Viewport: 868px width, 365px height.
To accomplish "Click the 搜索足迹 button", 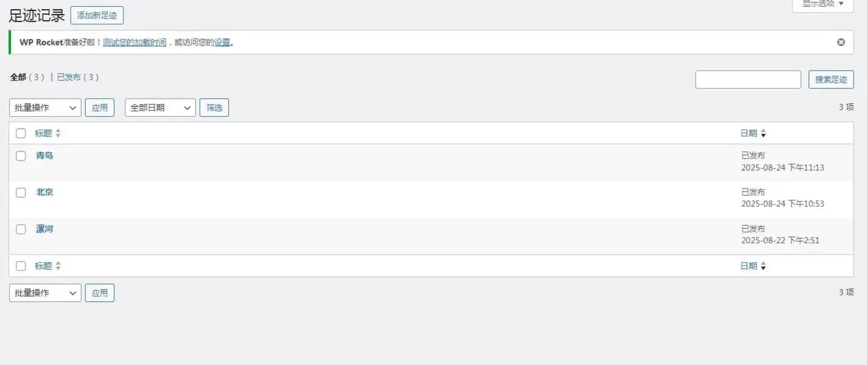I will (x=831, y=80).
